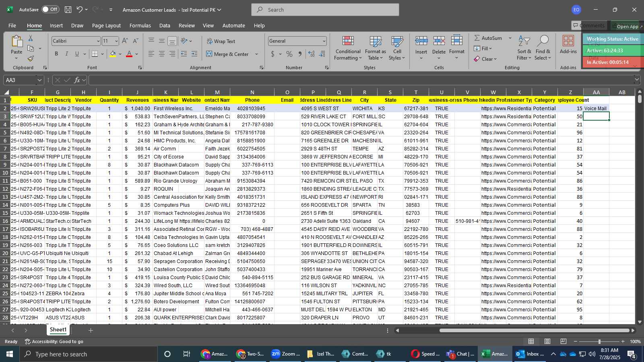Switch to the Review tab
Screen dimensions: 644x362
[x=187, y=25]
